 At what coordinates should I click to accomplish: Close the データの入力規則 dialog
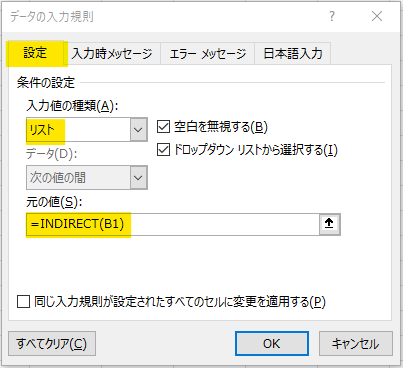tap(377, 16)
